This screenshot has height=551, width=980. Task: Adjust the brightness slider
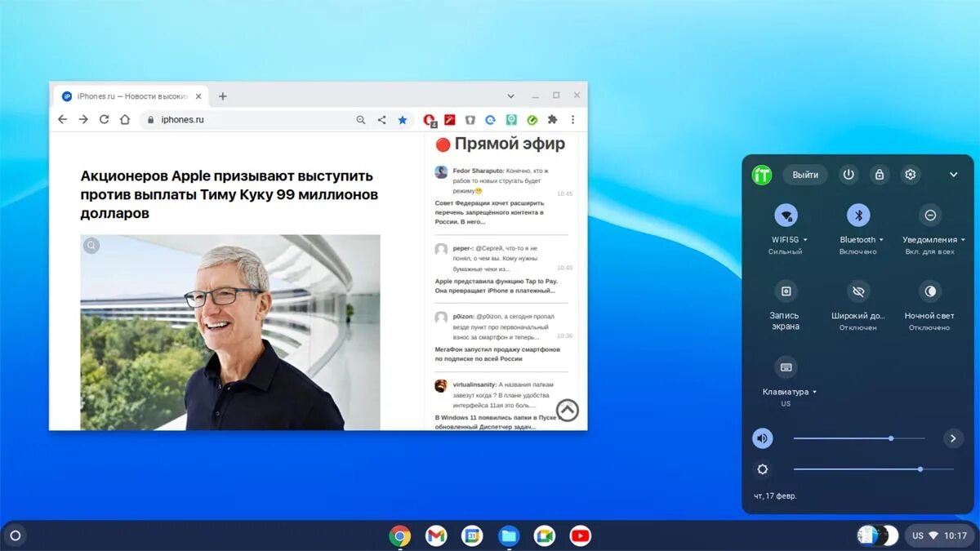tap(873, 469)
